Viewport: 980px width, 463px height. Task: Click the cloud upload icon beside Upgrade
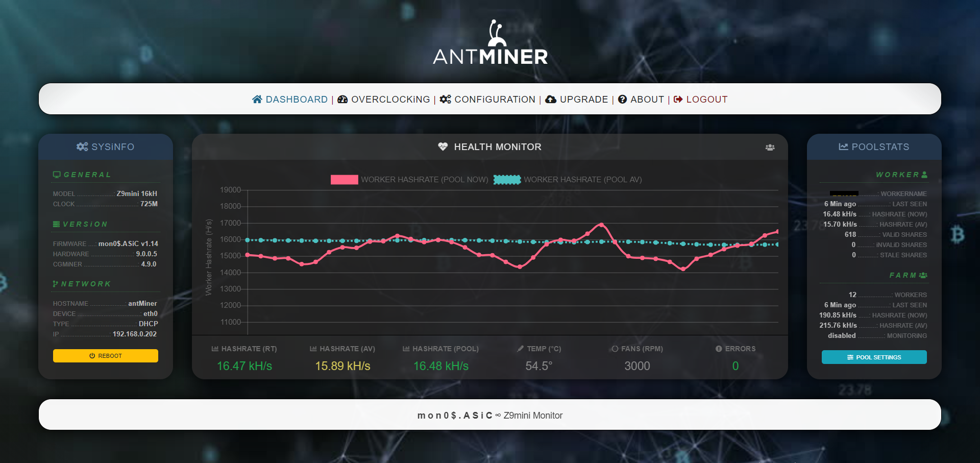(551, 99)
